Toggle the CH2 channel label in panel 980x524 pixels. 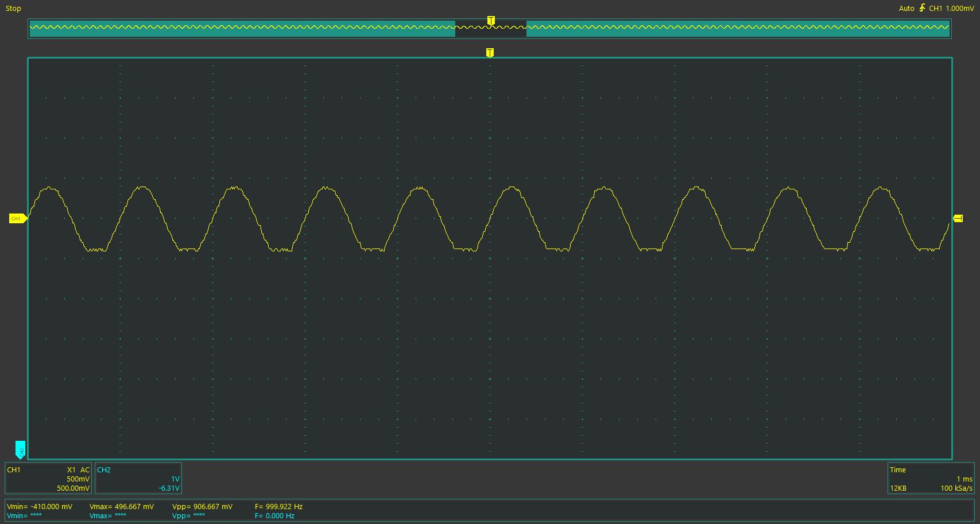coord(104,470)
